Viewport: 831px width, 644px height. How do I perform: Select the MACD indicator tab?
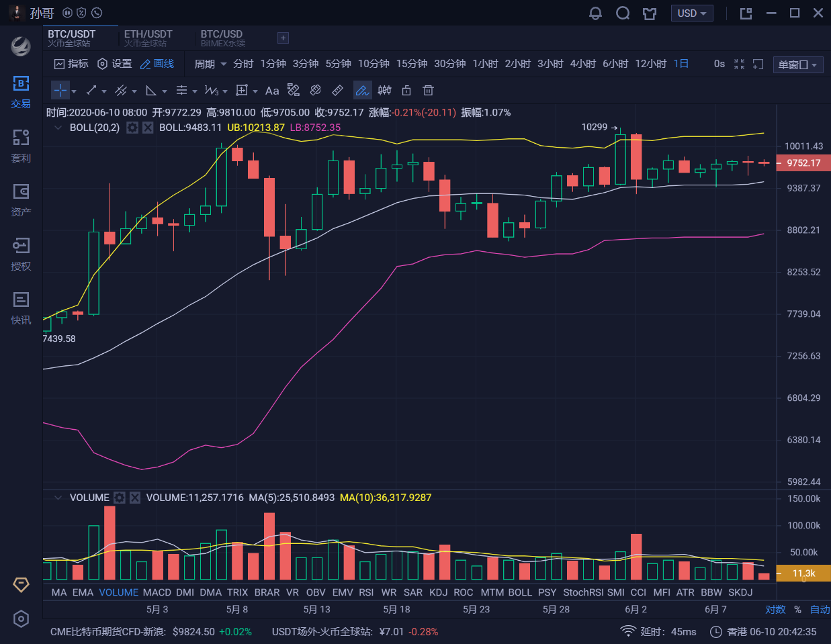[x=157, y=592]
